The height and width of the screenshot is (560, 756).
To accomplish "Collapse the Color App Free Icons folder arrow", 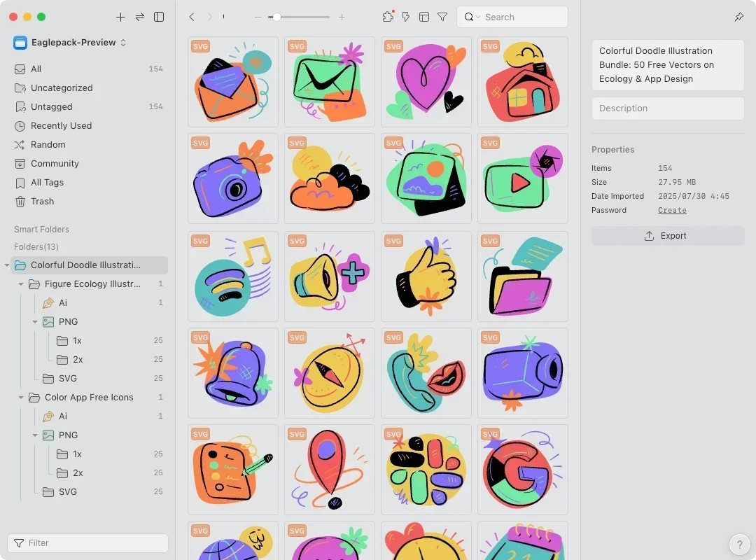I will coord(21,398).
